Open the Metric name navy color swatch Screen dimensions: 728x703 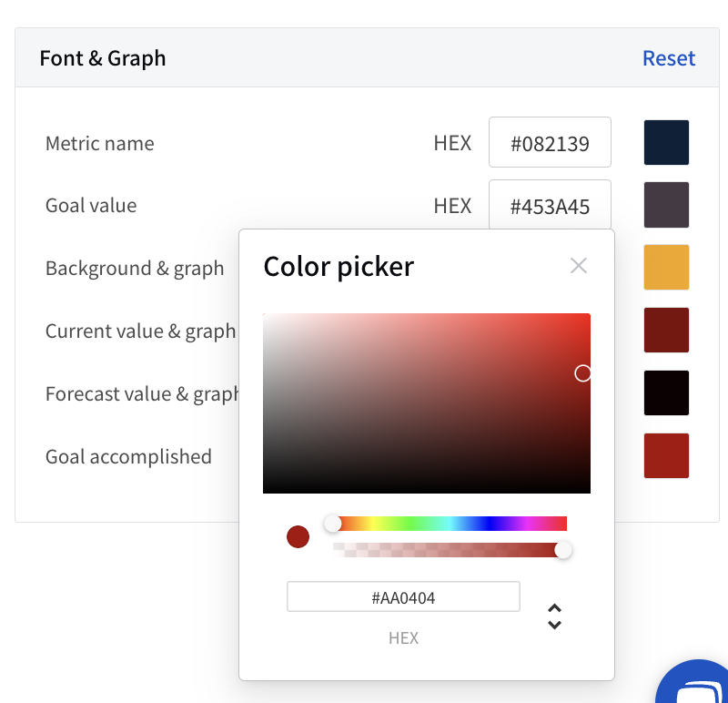point(666,142)
